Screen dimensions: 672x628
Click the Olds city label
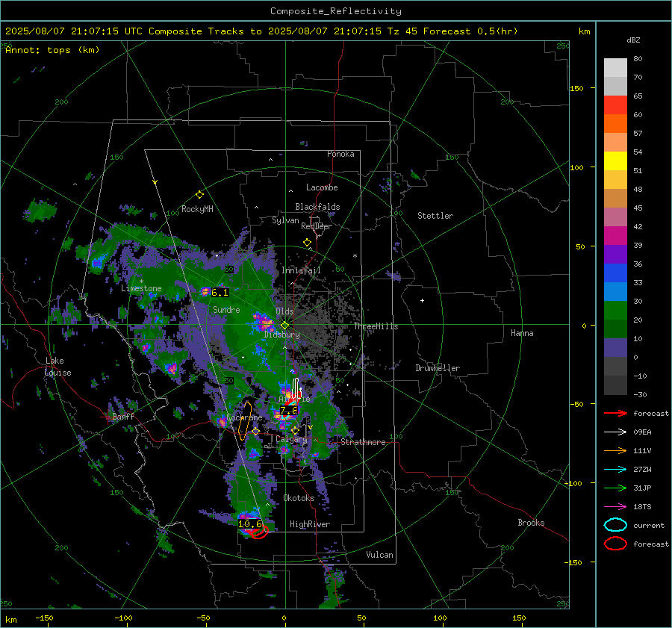(x=284, y=311)
